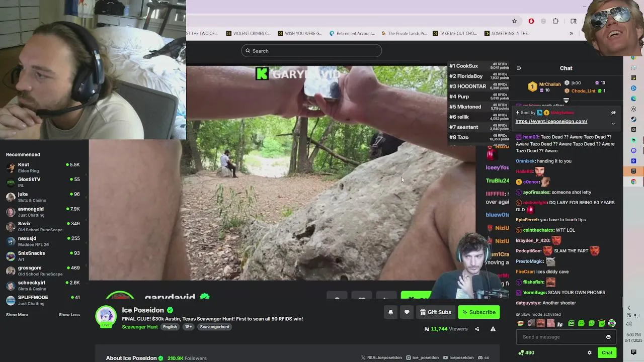Image resolution: width=644 pixels, height=362 pixels.
Task: Open the Discord icon in Windows taskbar
Action: pyautogui.click(x=633, y=150)
